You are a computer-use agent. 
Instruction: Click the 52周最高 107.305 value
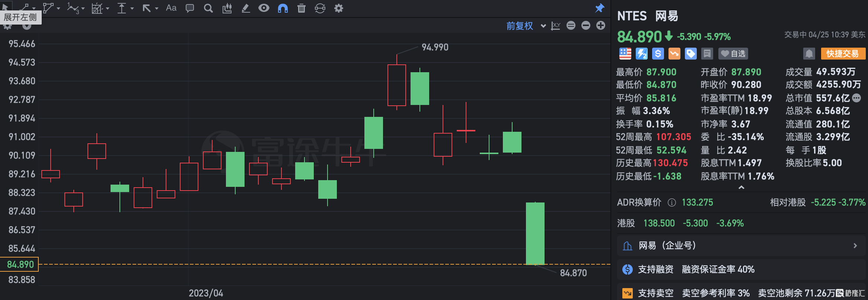[x=674, y=137]
